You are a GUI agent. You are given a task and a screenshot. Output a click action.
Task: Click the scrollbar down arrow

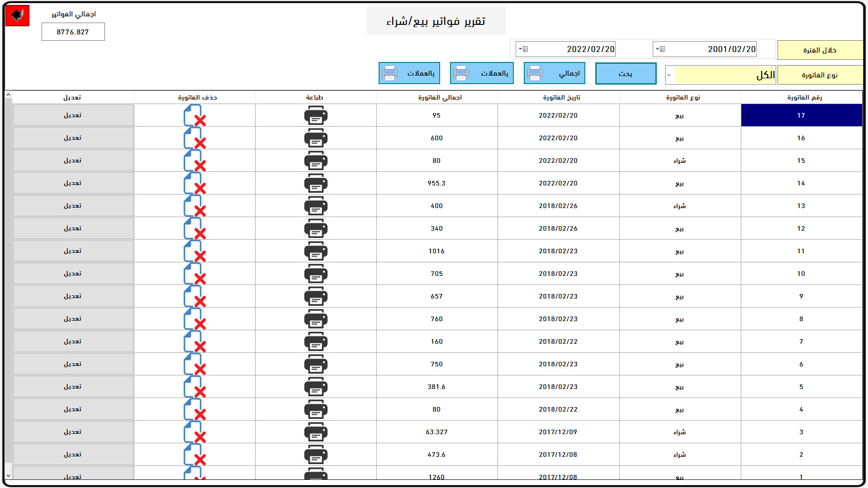8,476
